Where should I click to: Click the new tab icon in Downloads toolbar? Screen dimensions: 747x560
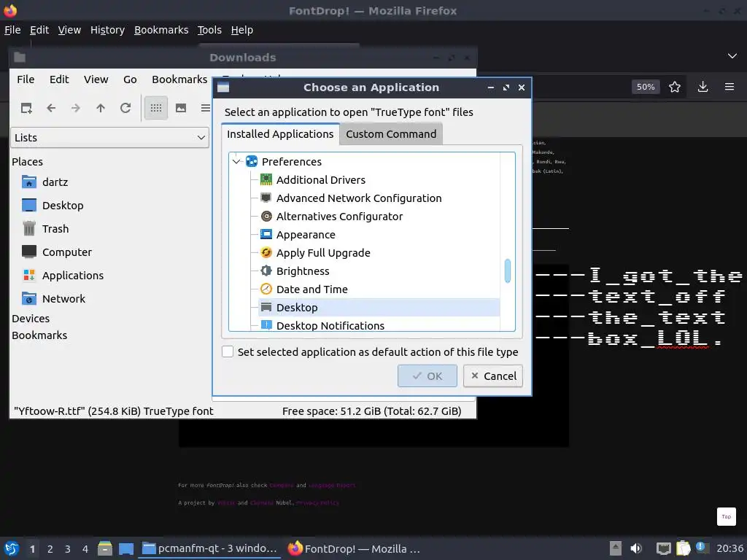pos(26,108)
